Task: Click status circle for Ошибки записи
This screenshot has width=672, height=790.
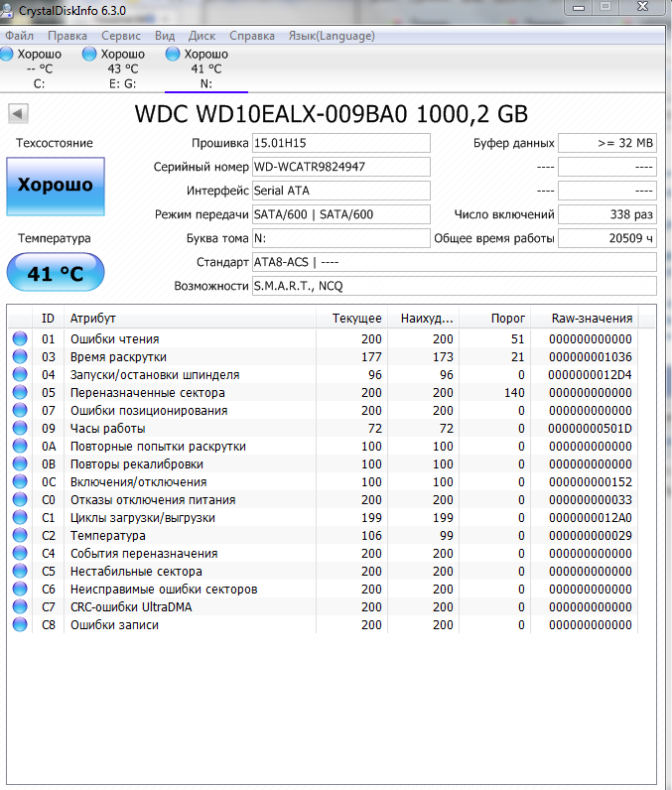Action: [x=20, y=624]
